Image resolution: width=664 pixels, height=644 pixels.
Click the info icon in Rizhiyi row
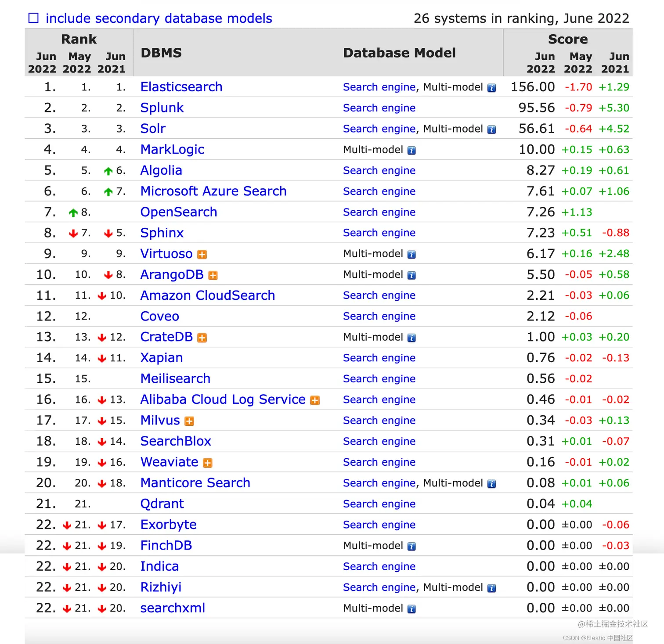(492, 588)
